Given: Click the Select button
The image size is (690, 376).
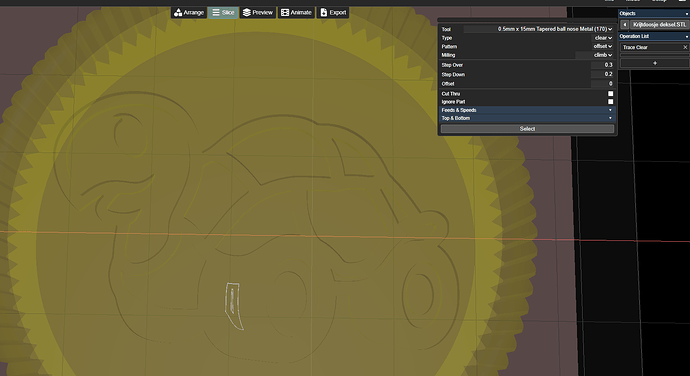Looking at the screenshot, I should pyautogui.click(x=527, y=129).
